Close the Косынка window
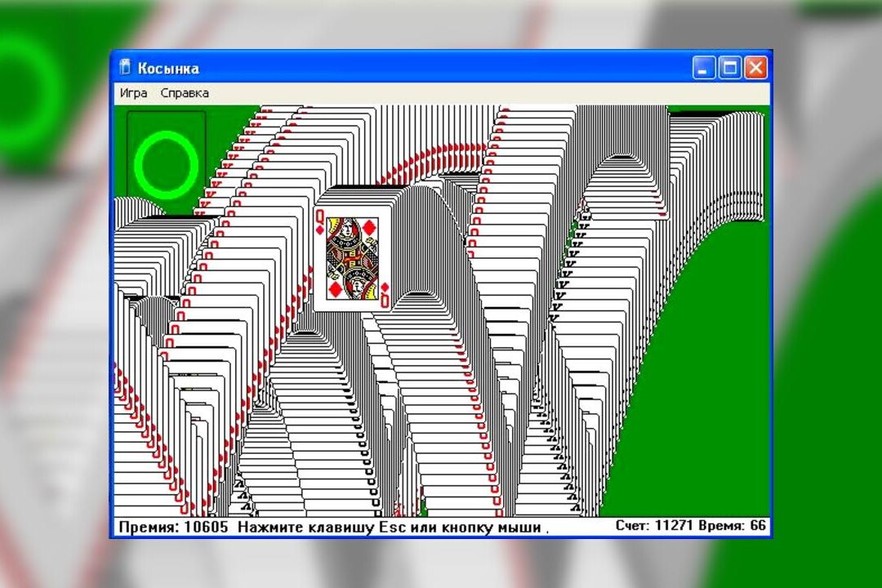The image size is (882, 588). [x=756, y=68]
